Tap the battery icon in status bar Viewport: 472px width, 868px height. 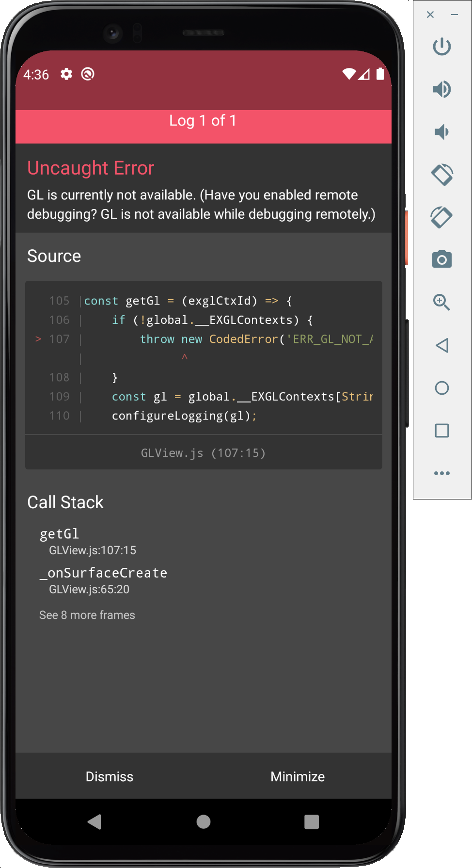(x=380, y=74)
